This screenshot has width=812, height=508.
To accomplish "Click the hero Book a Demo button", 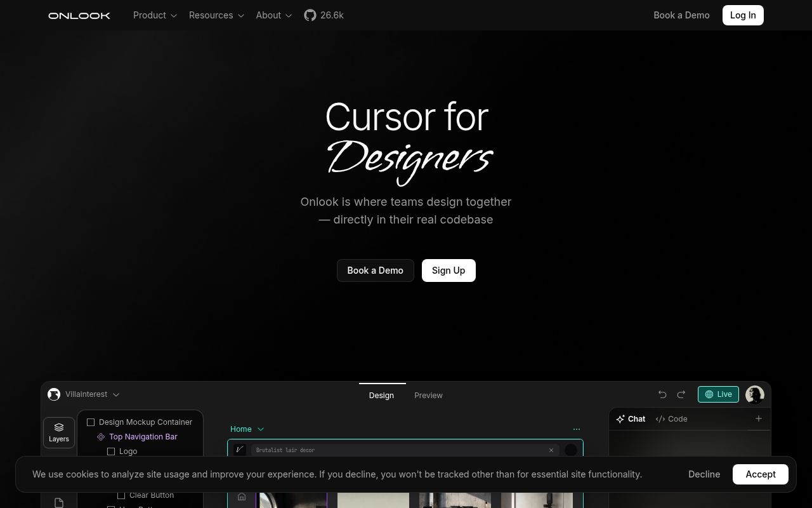I will (x=375, y=271).
